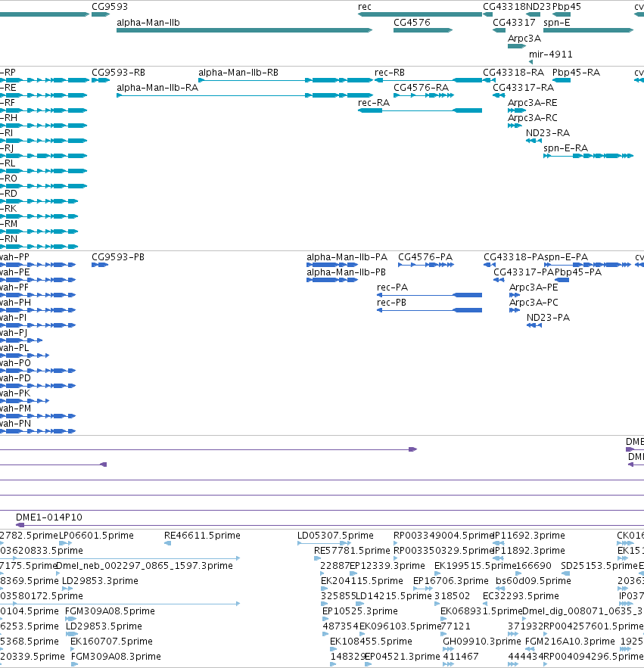
Task: Open the ND23-PA protein label
Action: coord(548,318)
